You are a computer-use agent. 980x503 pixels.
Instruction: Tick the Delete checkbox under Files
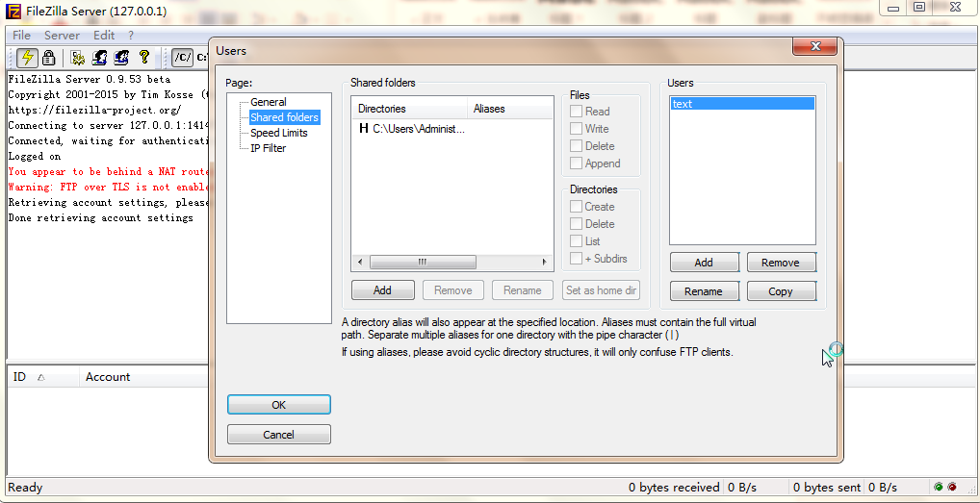[577, 146]
